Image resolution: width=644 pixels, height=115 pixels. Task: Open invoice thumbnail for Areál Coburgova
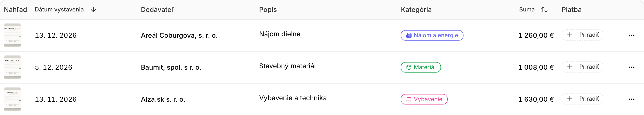point(12,35)
